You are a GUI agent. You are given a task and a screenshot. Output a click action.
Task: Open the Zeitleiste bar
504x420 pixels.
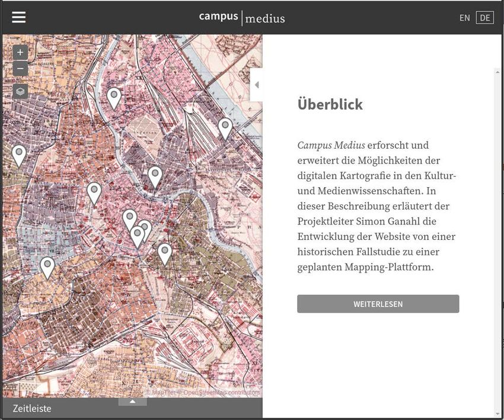32,409
